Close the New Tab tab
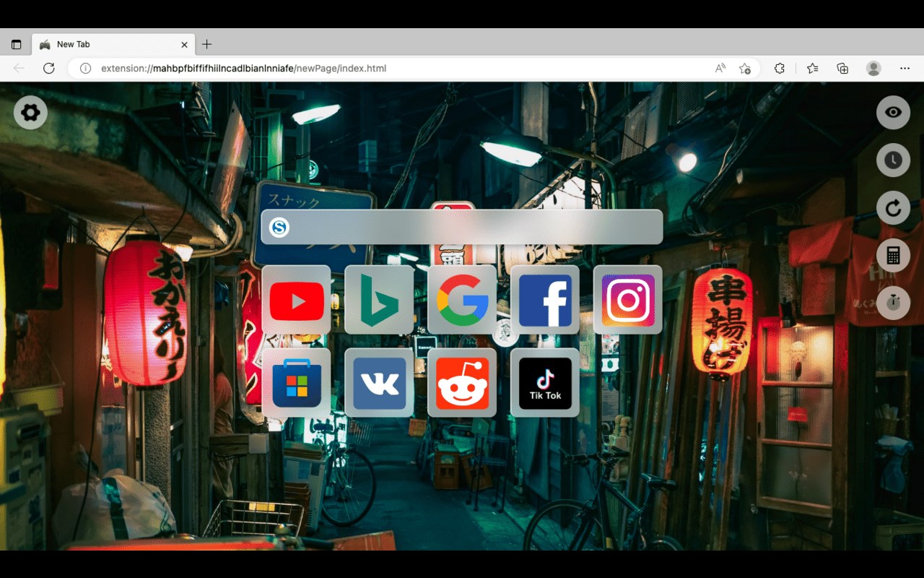This screenshot has height=578, width=924. coord(184,44)
